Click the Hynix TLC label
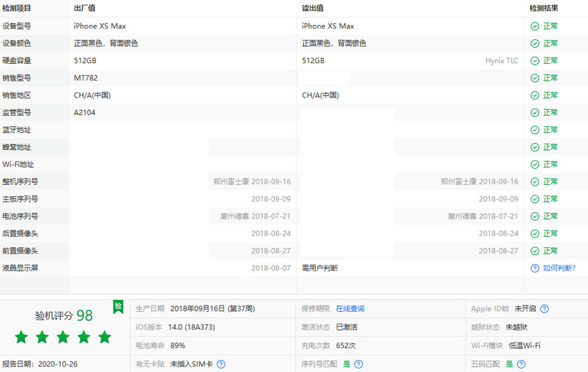This screenshot has height=372, width=588. (x=501, y=60)
